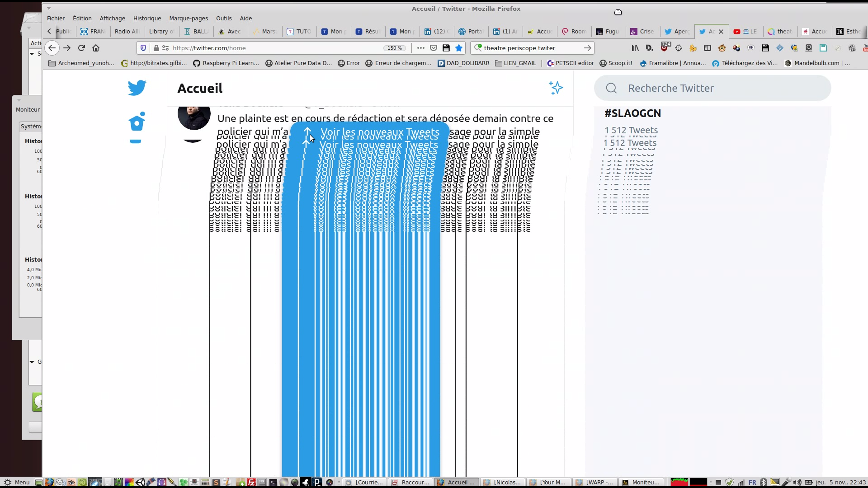Toggle the Firefox sidebar icon
Viewport: 868px width, 488px height.
[x=708, y=48]
